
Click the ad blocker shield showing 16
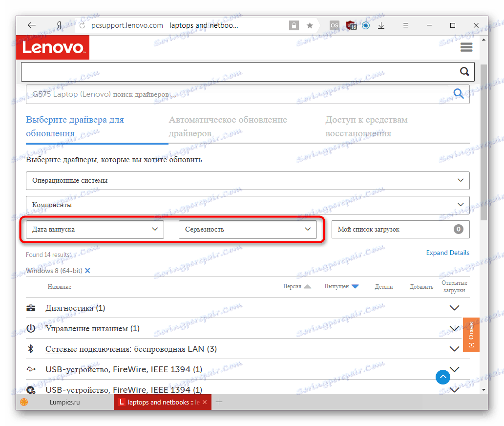[x=351, y=25]
